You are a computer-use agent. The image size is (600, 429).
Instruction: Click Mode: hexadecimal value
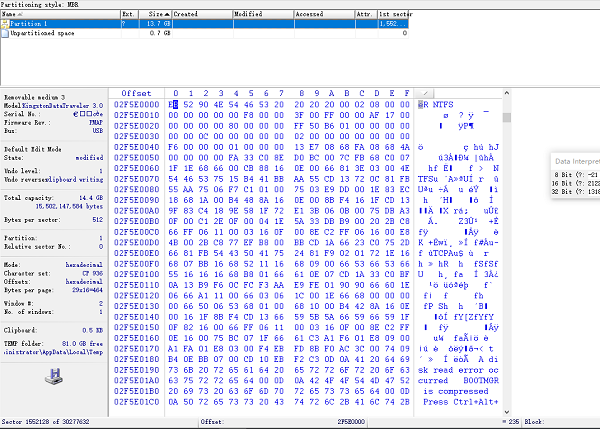[84, 265]
